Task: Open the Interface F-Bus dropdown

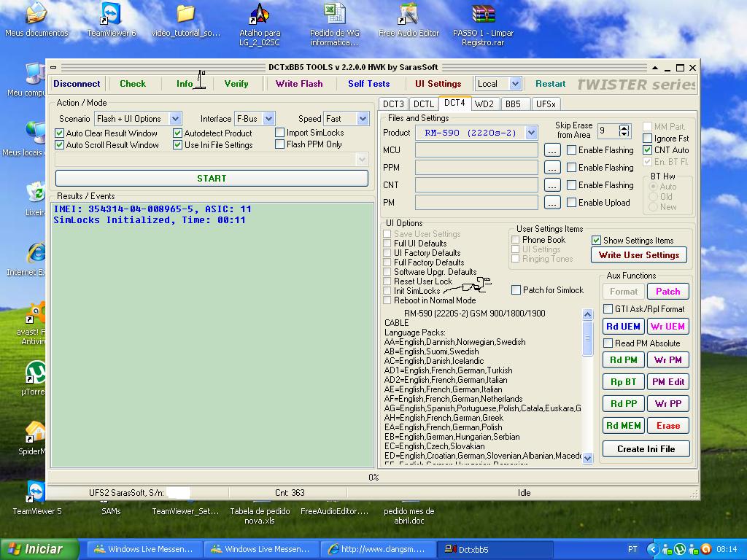Action: [268, 119]
